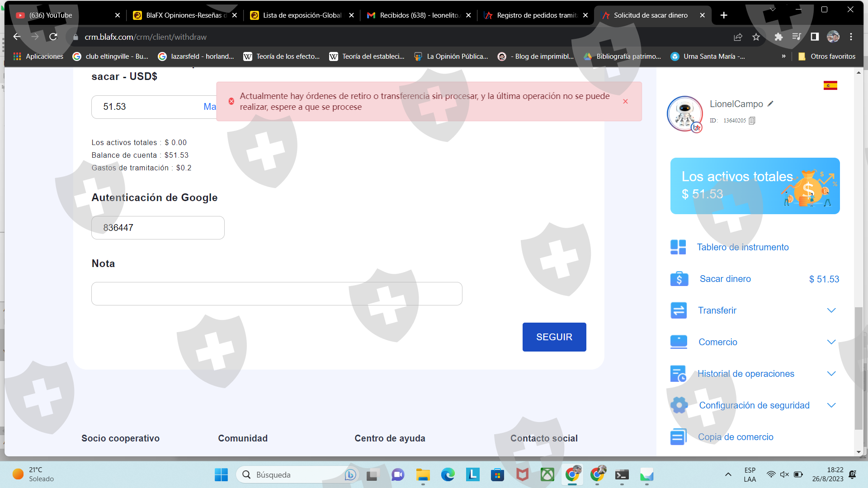Click the Copia de comercio icon
Viewport: 868px width, 488px height.
[x=678, y=437]
